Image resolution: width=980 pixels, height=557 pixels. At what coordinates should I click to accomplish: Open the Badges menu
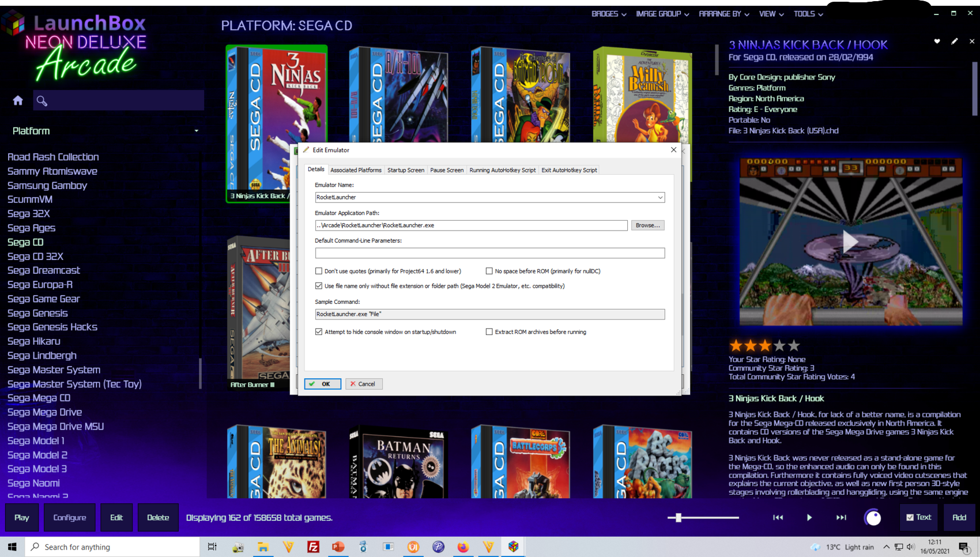click(x=609, y=14)
